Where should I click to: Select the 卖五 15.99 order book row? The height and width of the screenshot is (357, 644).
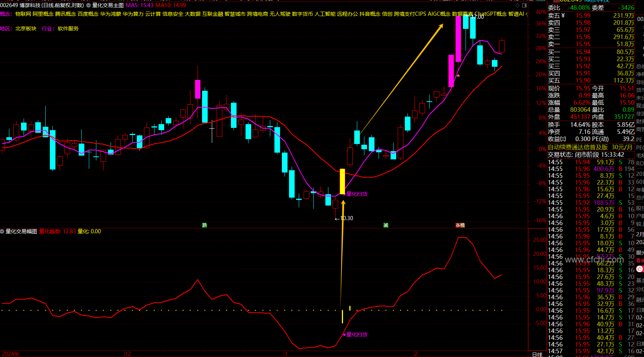[591, 15]
